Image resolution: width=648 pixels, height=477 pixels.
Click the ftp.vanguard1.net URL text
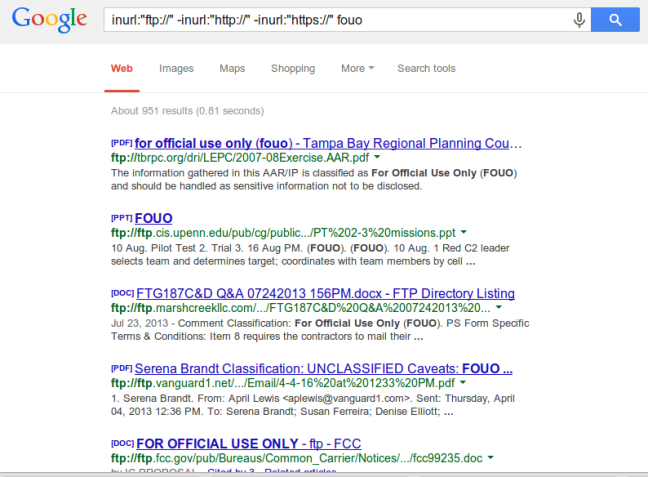tap(283, 383)
